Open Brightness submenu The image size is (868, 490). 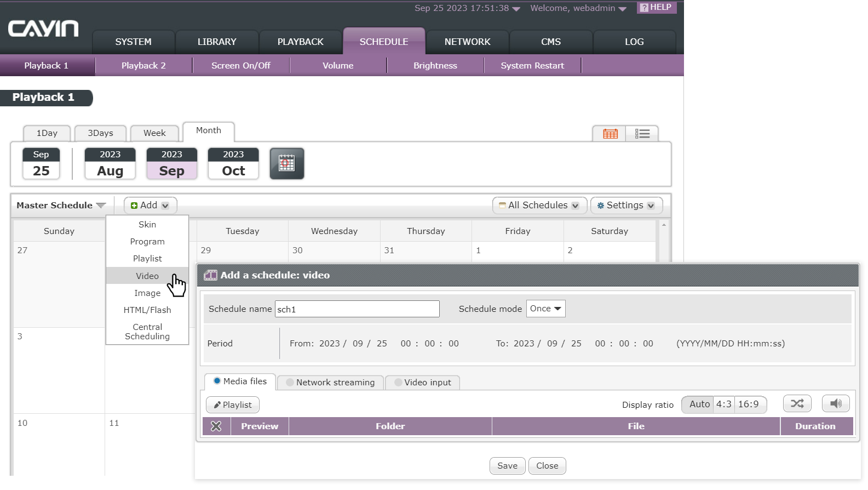(x=435, y=65)
